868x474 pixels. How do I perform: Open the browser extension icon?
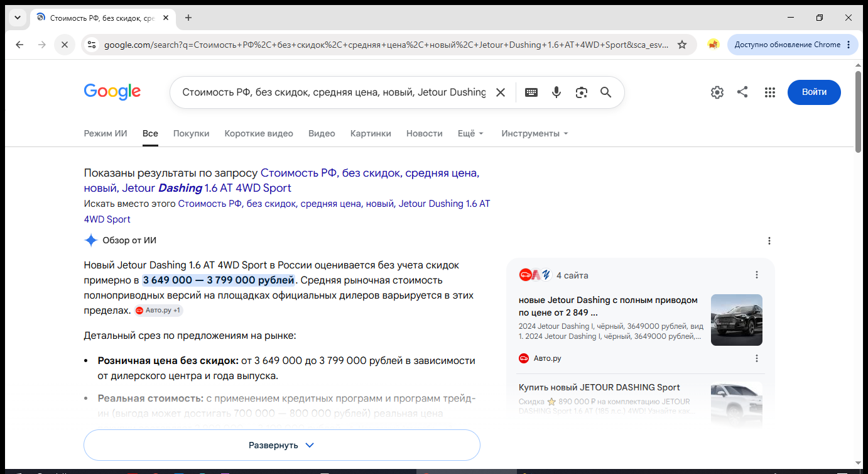(713, 45)
